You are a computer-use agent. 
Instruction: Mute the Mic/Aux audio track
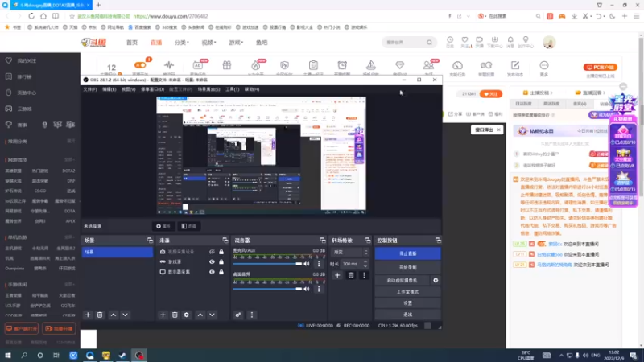point(307,264)
